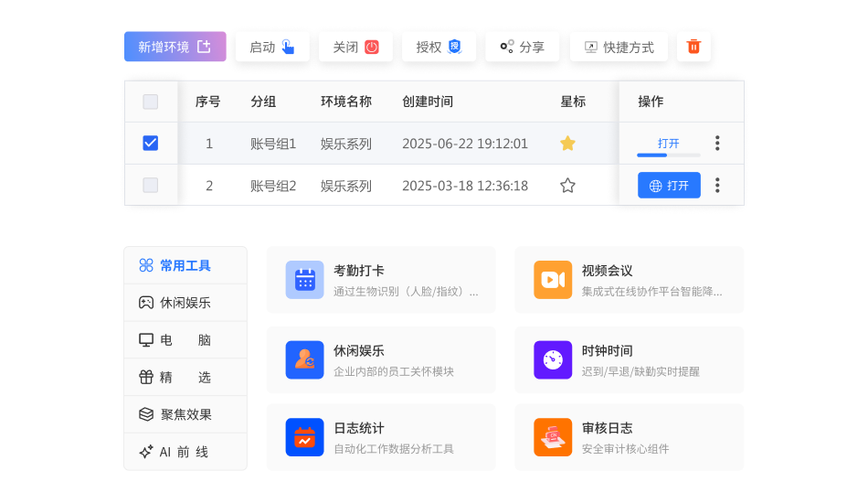The image size is (868, 503).
Task: Open more options for row 1
Action: coord(717,144)
